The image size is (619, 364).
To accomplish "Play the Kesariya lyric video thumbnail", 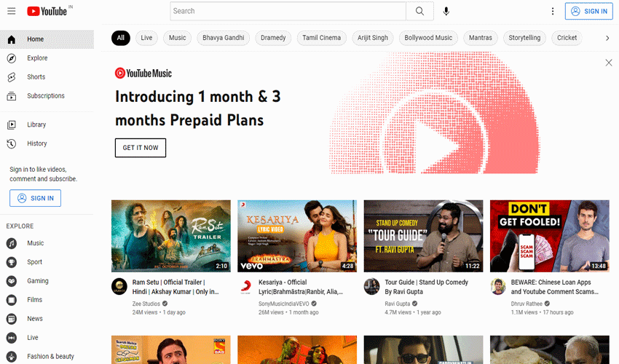I will pyautogui.click(x=297, y=236).
